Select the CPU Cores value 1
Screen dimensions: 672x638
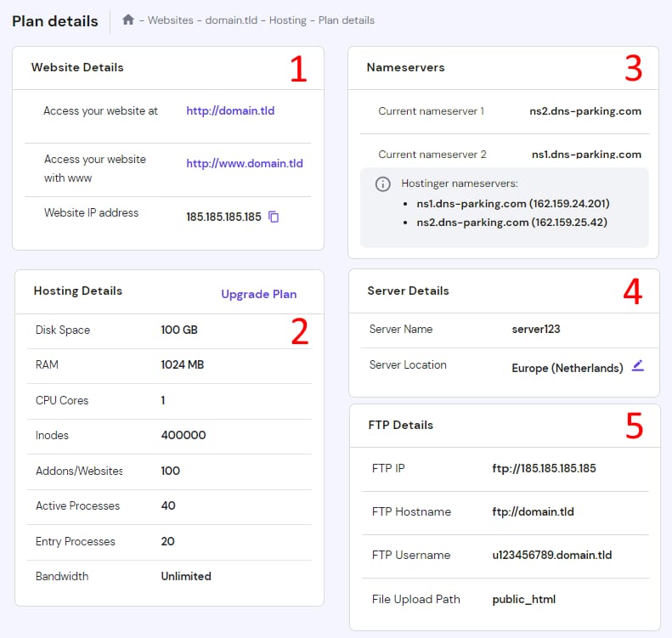163,400
